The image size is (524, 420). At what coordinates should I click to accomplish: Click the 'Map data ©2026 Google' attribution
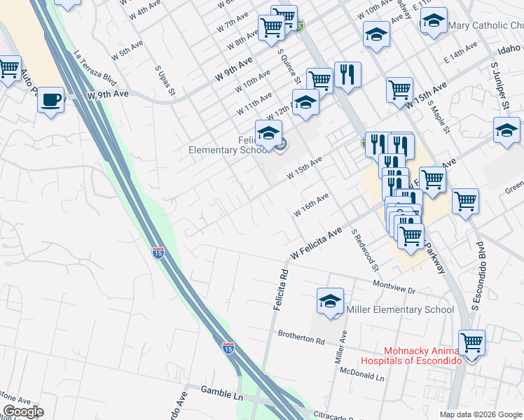481,414
